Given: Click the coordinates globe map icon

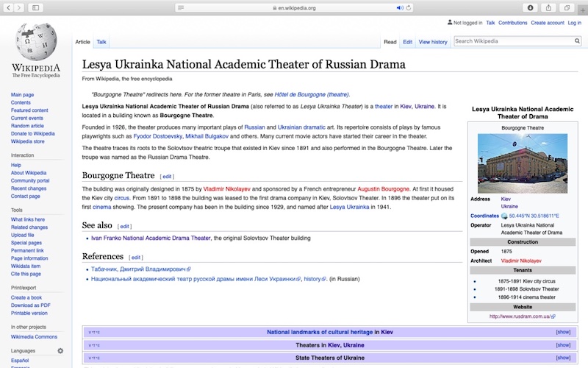Looking at the screenshot, I should (504, 216).
